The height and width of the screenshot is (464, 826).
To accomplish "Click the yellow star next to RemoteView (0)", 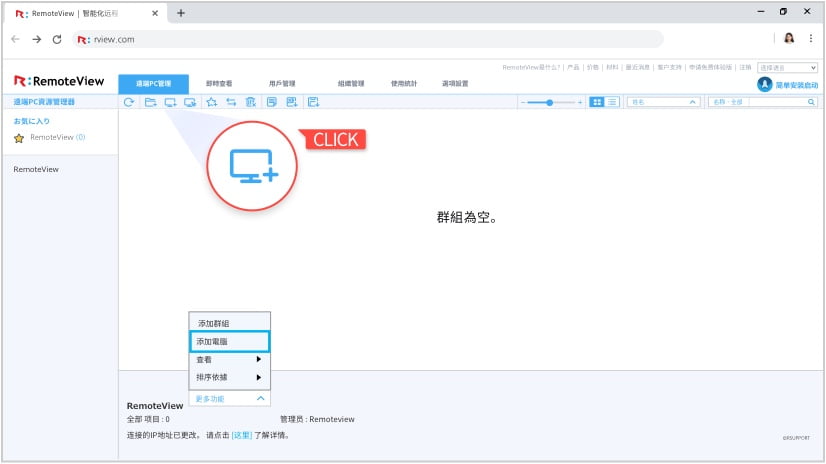I will (19, 139).
